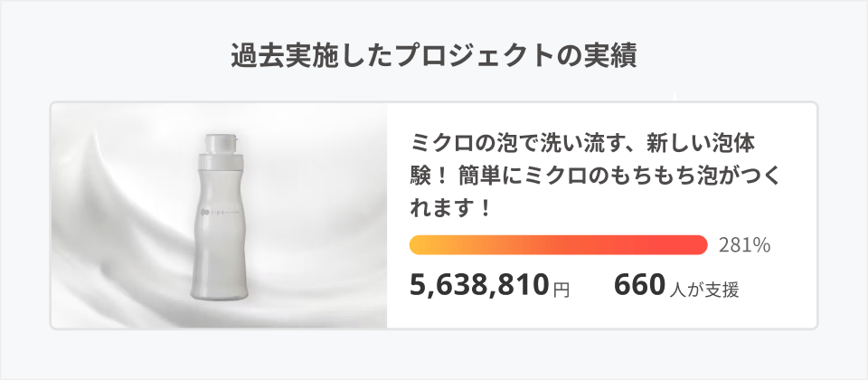The image size is (868, 381).
Task: Click the heading 過去実施したプロジェクトの実績
Action: (434, 56)
